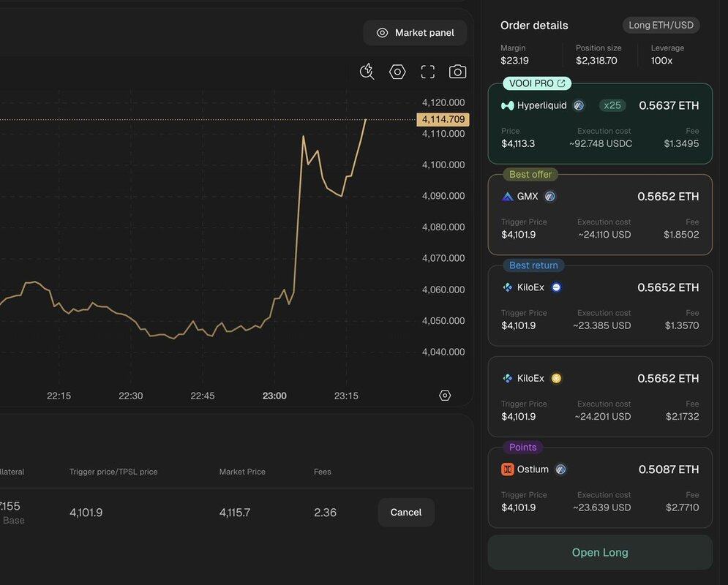This screenshot has width=728, height=585.
Task: Click the Fees column header
Action: pyautogui.click(x=322, y=472)
